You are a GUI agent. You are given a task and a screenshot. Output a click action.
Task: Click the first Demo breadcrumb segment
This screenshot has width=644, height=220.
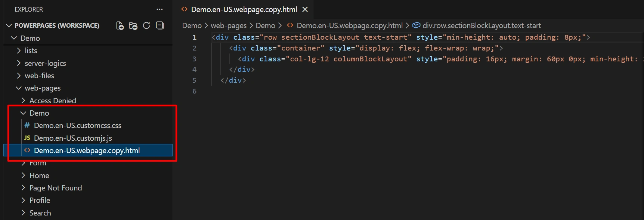click(x=192, y=25)
